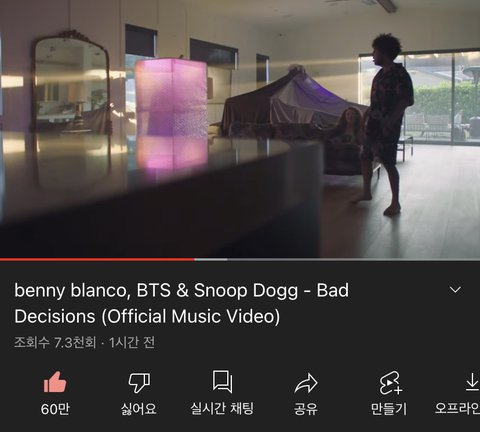Tap the Bad Decisions video title
The image size is (480, 432).
(x=181, y=303)
